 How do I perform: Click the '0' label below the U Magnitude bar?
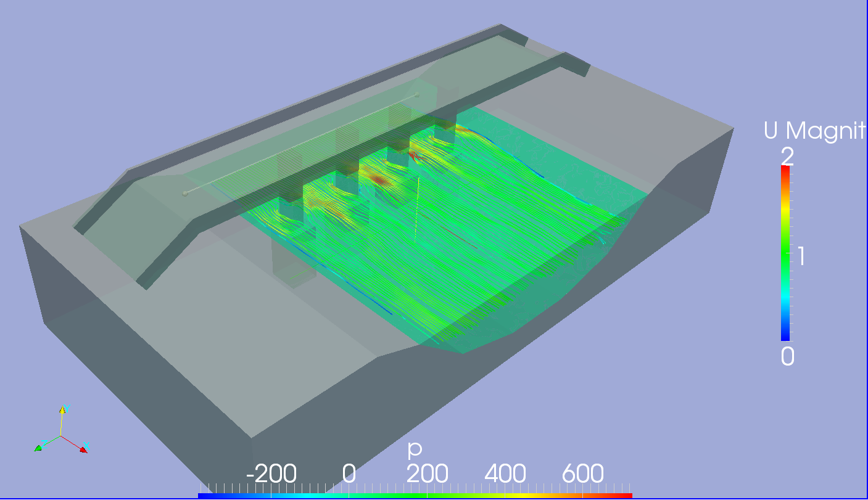pos(787,356)
